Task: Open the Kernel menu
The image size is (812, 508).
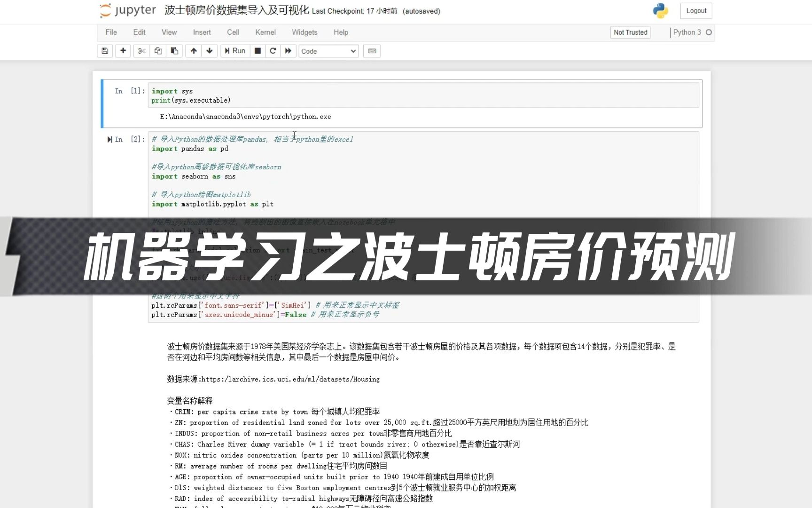Action: (x=265, y=32)
